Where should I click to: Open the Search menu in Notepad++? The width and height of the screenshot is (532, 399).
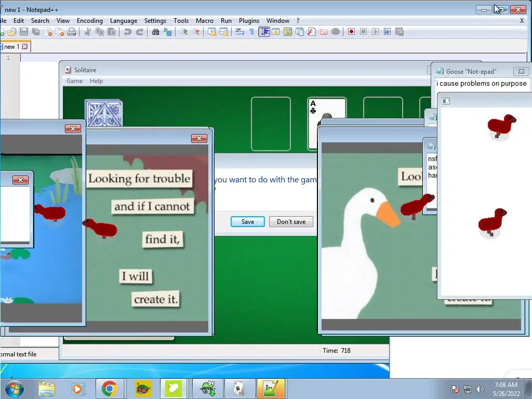[x=40, y=21]
